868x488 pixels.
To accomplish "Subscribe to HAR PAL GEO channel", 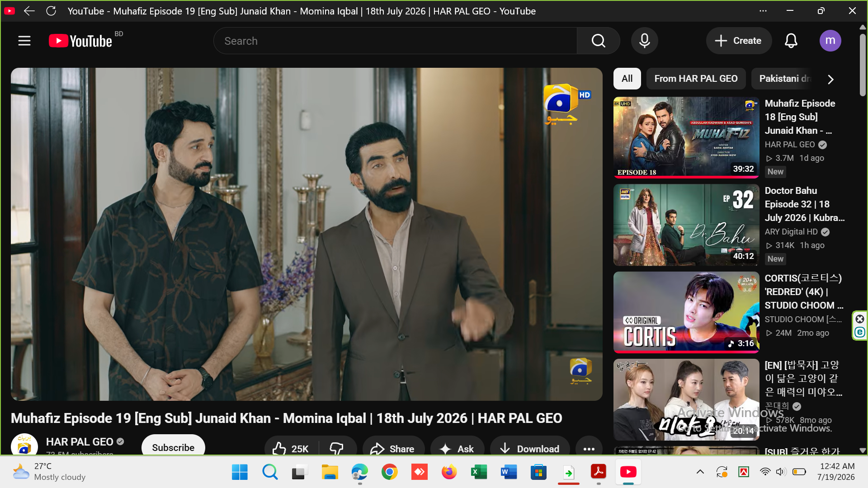I will pyautogui.click(x=173, y=446).
